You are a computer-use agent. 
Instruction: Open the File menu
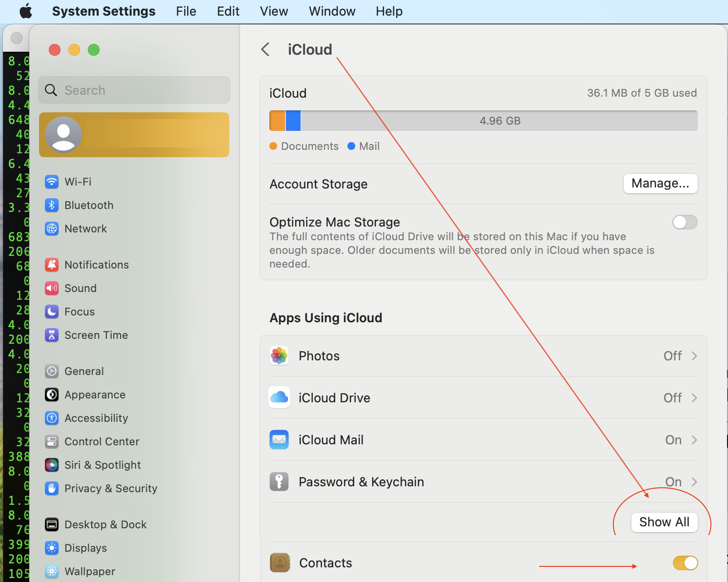(186, 11)
